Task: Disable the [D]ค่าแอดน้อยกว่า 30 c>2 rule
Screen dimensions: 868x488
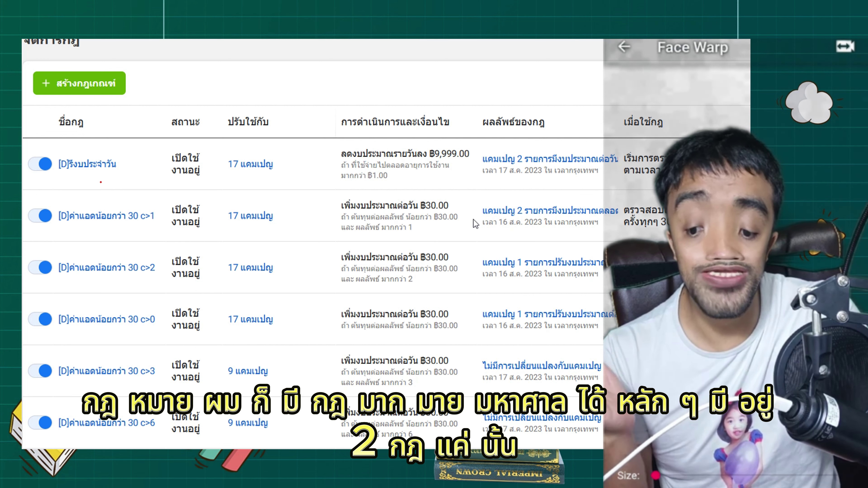Action: tap(40, 267)
